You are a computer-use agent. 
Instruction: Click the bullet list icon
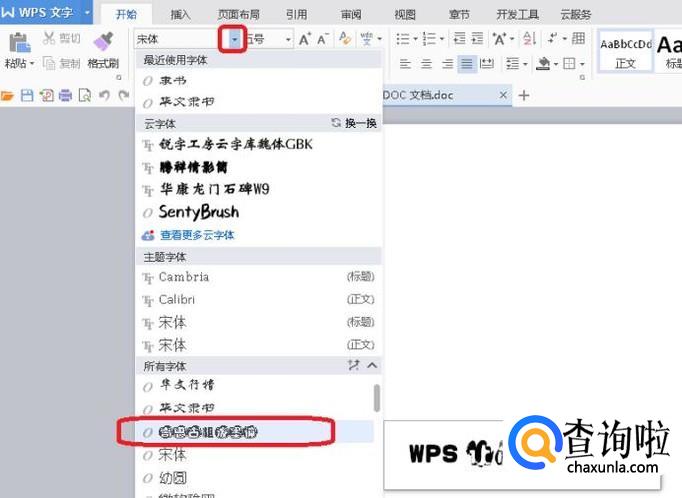pos(403,39)
